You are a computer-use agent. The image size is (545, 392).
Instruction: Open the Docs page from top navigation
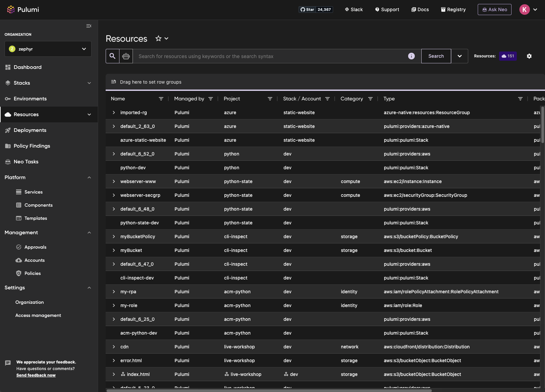(420, 10)
